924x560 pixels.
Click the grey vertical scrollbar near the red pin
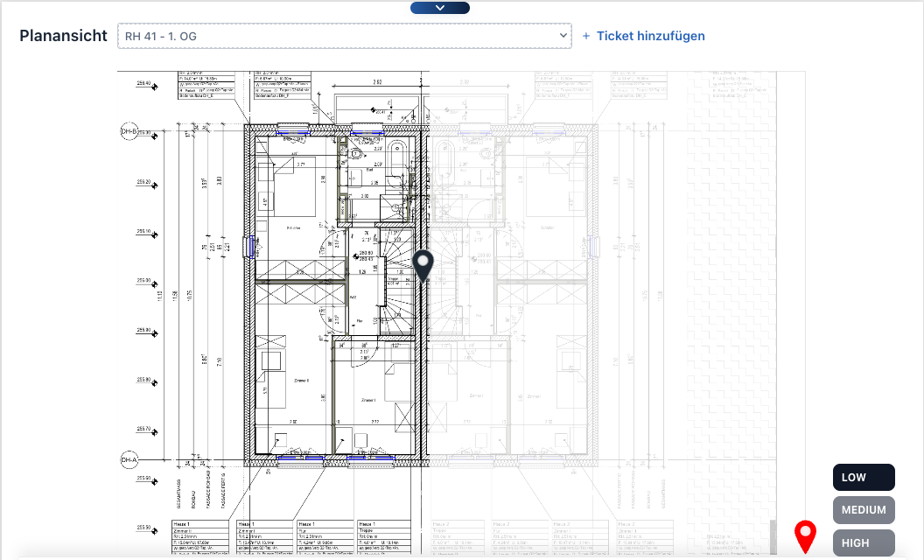pos(772,535)
